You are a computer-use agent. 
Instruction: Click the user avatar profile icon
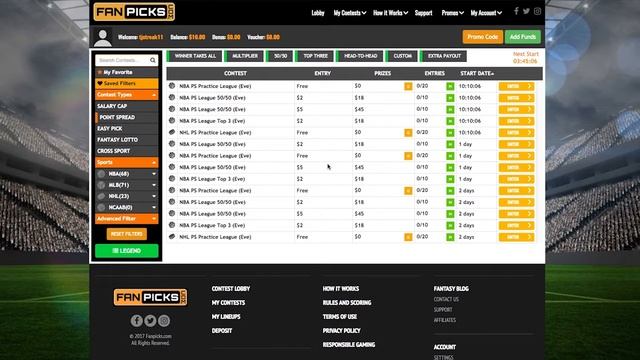pyautogui.click(x=102, y=37)
